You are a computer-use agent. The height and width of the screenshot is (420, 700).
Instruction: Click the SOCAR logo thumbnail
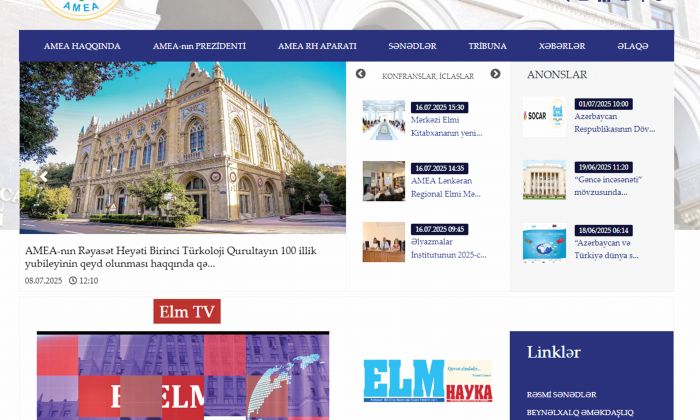click(543, 117)
